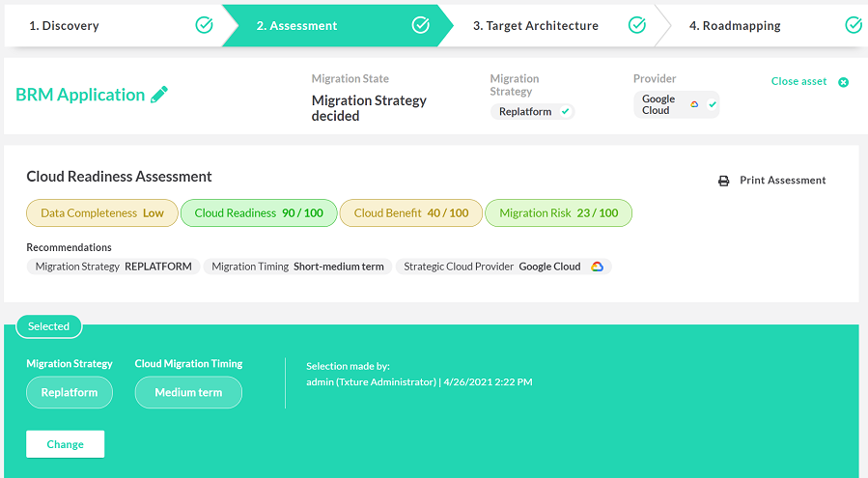This screenshot has height=478, width=868.
Task: Click the Discovery step checkmark icon
Action: point(205,25)
